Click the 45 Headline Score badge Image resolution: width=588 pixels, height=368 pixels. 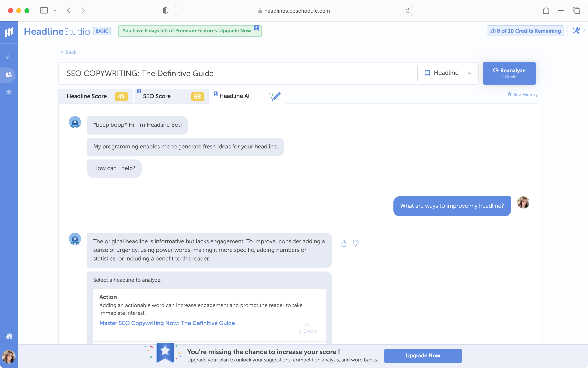(121, 96)
